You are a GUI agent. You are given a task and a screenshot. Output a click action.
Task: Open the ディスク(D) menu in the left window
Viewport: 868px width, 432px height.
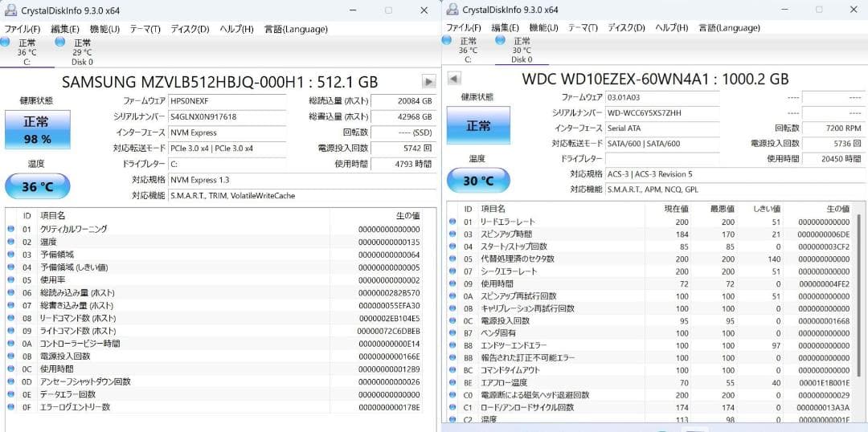190,29
